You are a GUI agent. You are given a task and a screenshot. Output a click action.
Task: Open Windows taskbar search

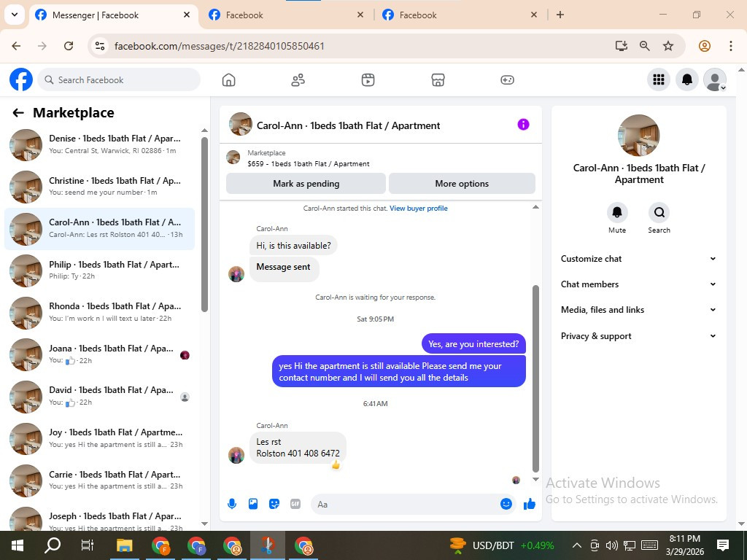(53, 545)
